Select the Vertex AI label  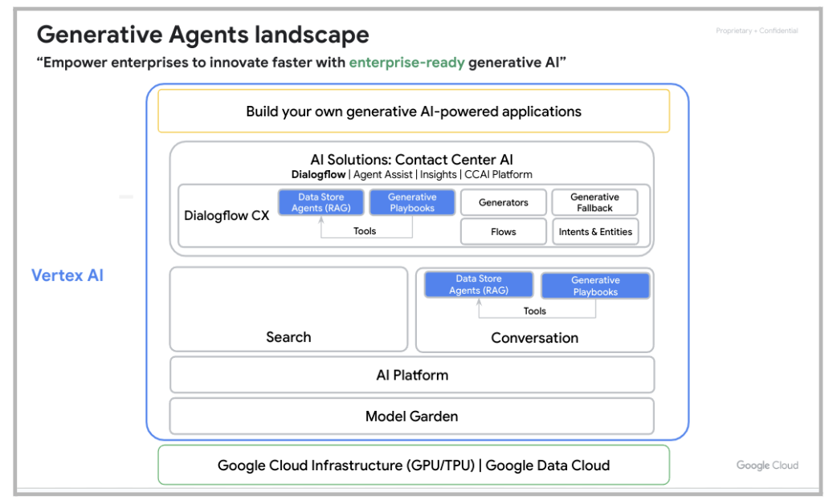click(x=67, y=275)
